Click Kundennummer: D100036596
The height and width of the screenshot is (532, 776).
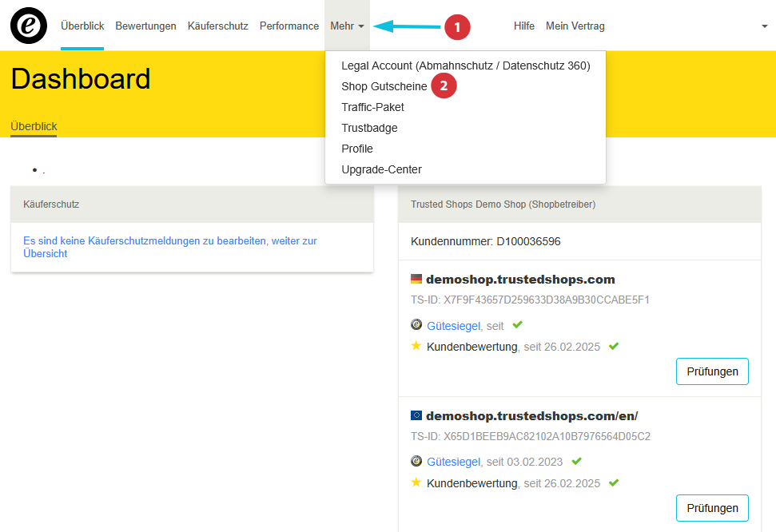click(x=485, y=241)
